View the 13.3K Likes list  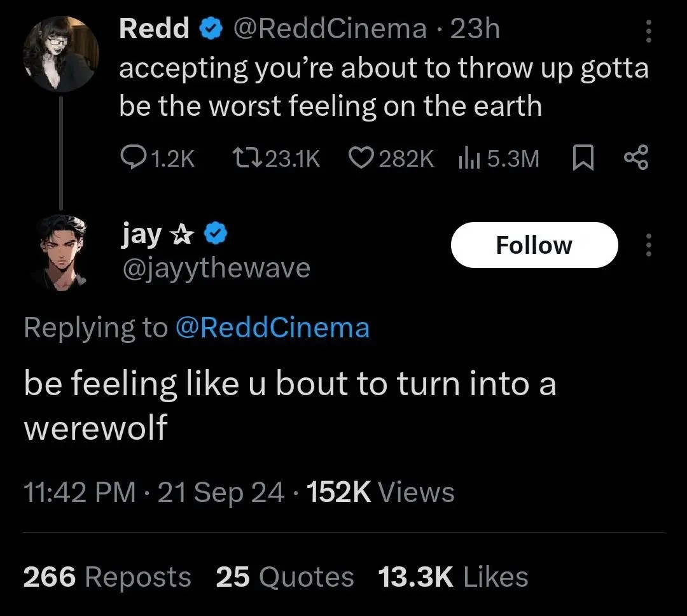(453, 577)
